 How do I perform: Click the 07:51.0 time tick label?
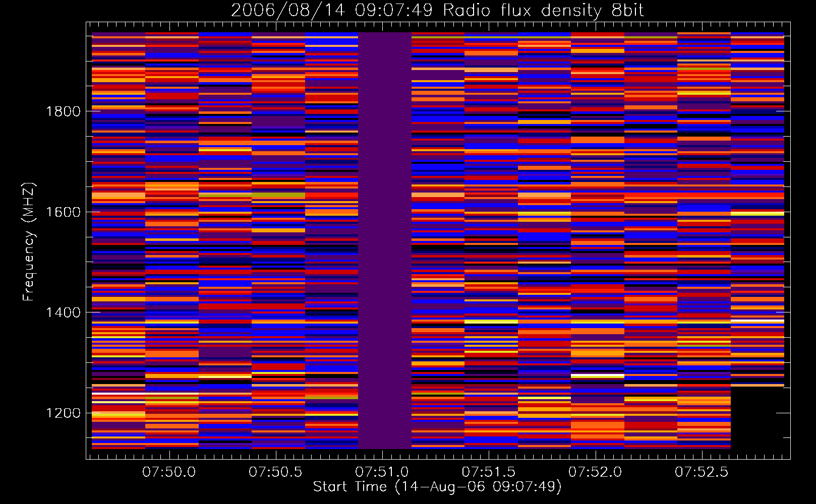pos(382,472)
